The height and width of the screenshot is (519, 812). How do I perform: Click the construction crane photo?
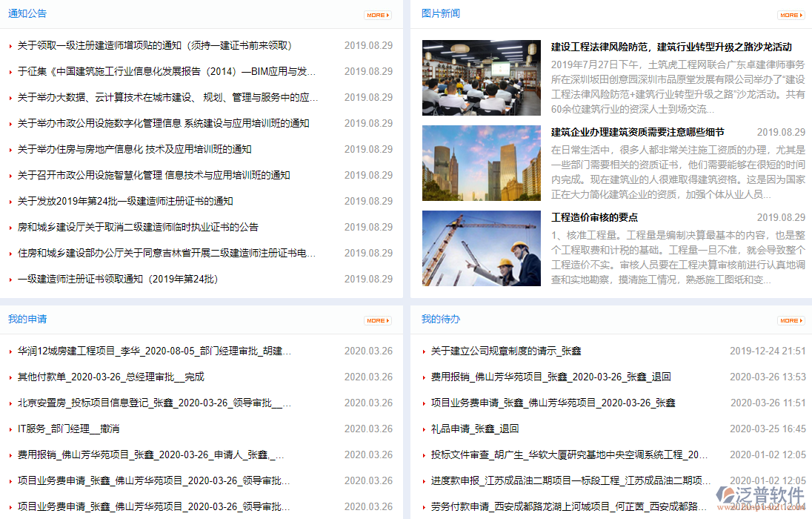pyautogui.click(x=481, y=248)
